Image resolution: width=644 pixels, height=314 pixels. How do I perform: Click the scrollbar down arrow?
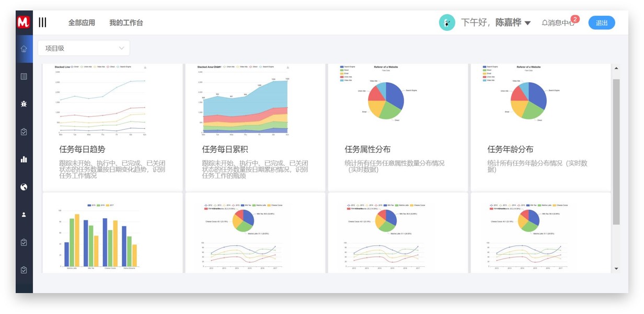pyautogui.click(x=616, y=268)
